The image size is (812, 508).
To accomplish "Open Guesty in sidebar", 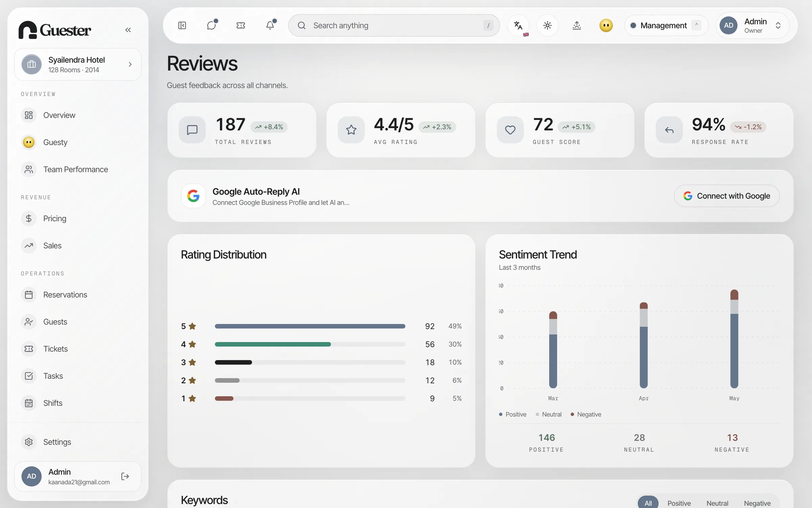I will [78, 142].
